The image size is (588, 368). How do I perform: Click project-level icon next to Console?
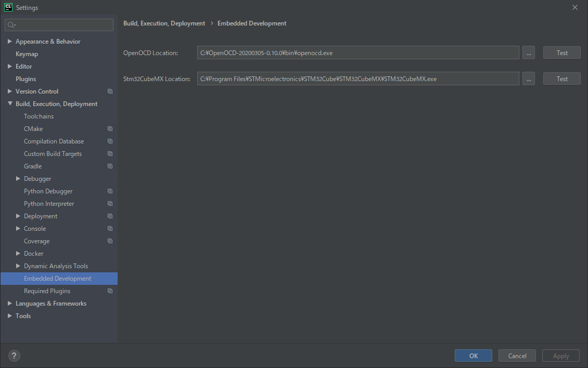click(110, 229)
